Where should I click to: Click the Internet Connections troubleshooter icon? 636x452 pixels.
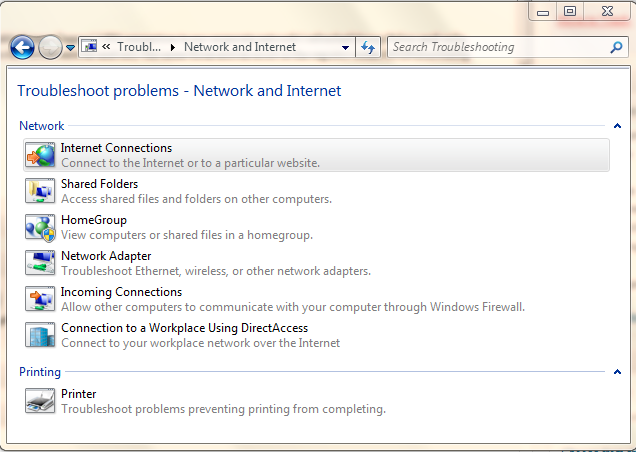40,155
